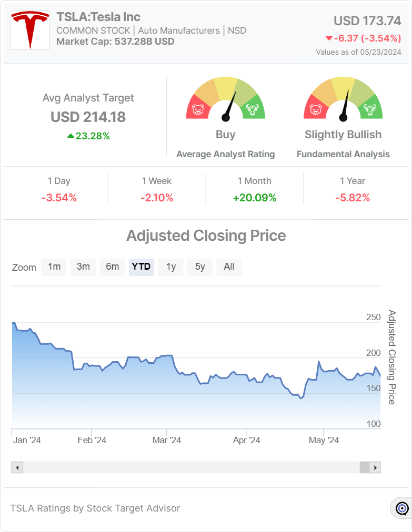Select the All zoom range
The width and height of the screenshot is (412, 532).
(229, 267)
